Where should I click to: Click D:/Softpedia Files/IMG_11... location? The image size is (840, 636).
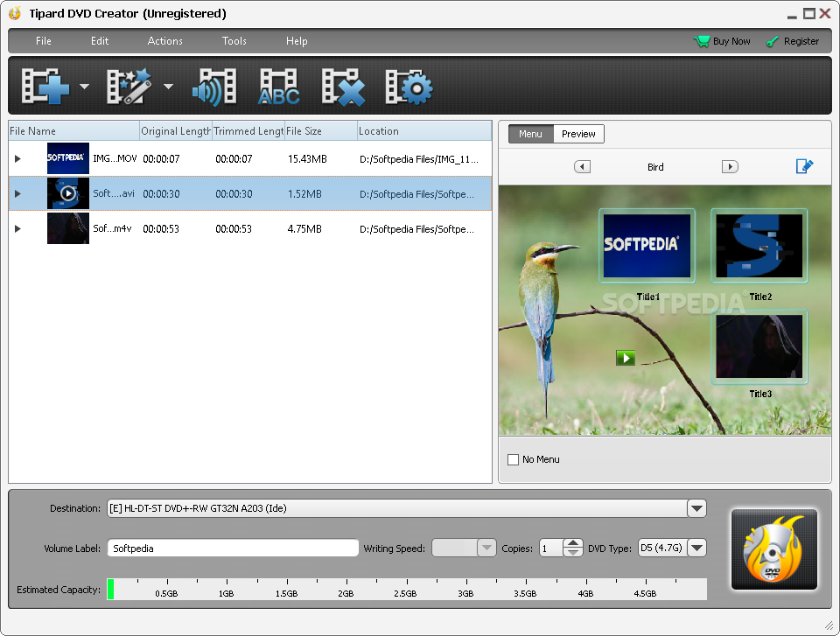pyautogui.click(x=419, y=158)
